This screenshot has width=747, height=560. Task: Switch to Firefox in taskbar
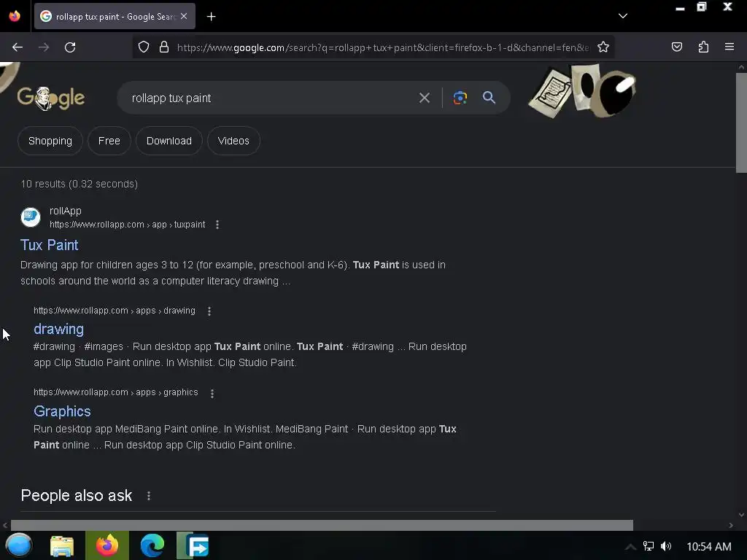coord(107,545)
